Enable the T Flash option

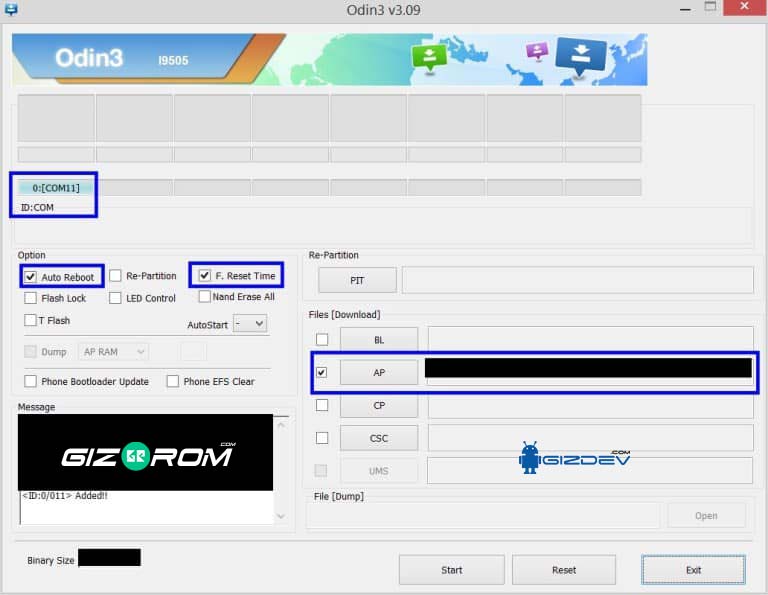(30, 320)
